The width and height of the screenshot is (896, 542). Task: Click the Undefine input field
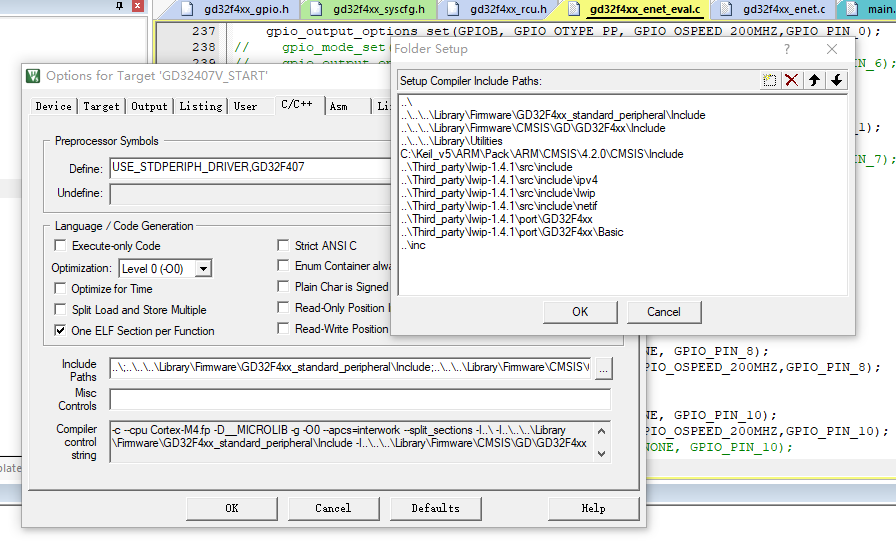(250, 193)
